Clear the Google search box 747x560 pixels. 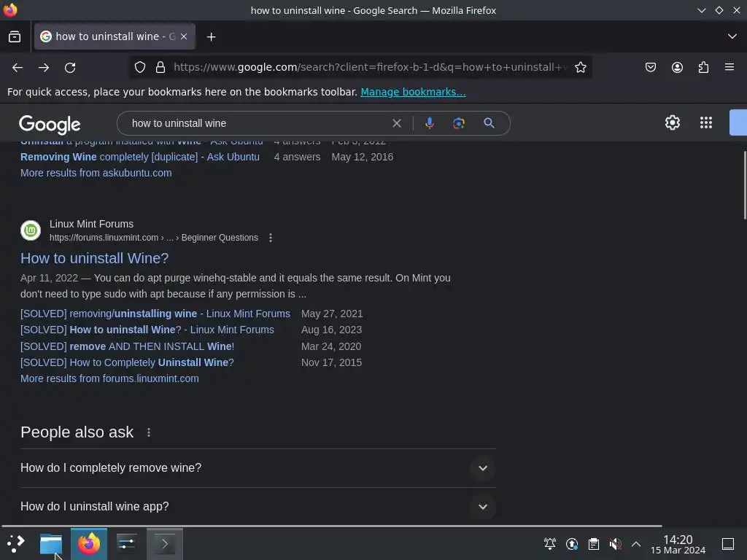[x=396, y=123]
